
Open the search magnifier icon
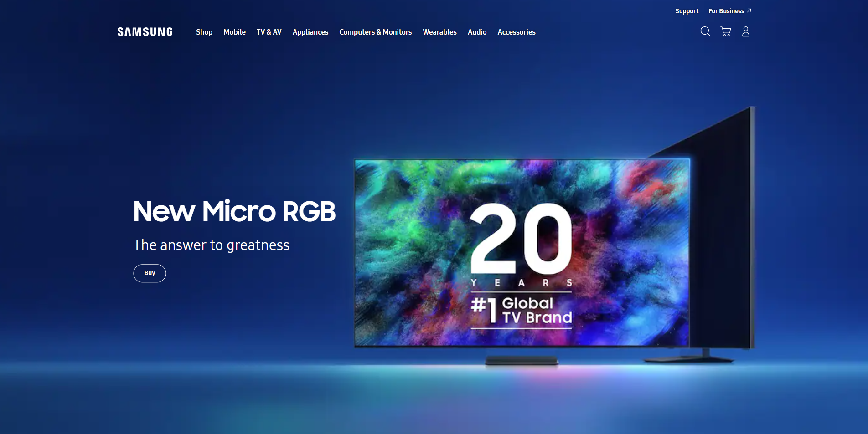705,31
